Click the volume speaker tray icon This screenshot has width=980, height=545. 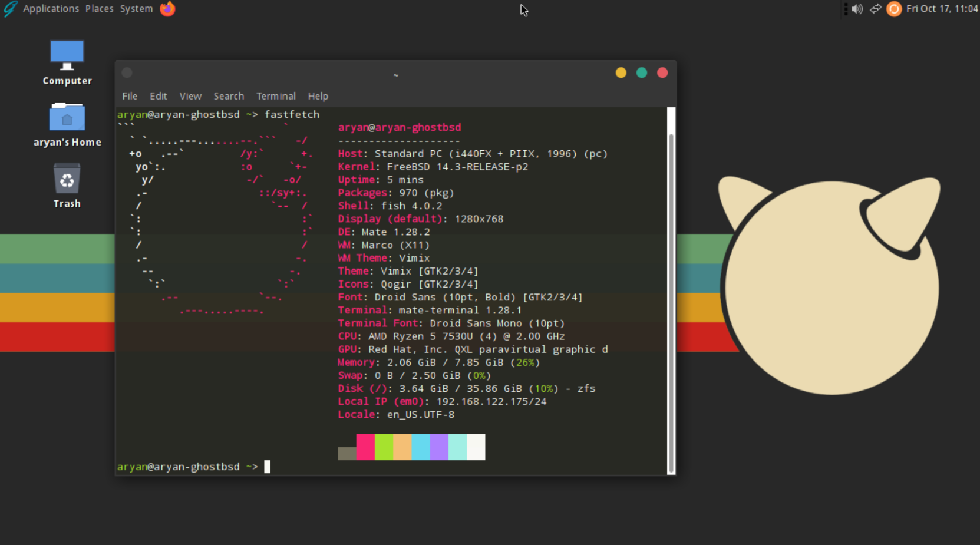tap(857, 9)
